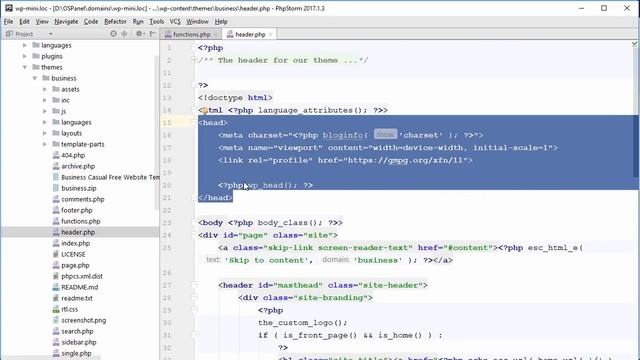Open the VCS menu
This screenshot has height=360, width=640.
pyautogui.click(x=175, y=22)
